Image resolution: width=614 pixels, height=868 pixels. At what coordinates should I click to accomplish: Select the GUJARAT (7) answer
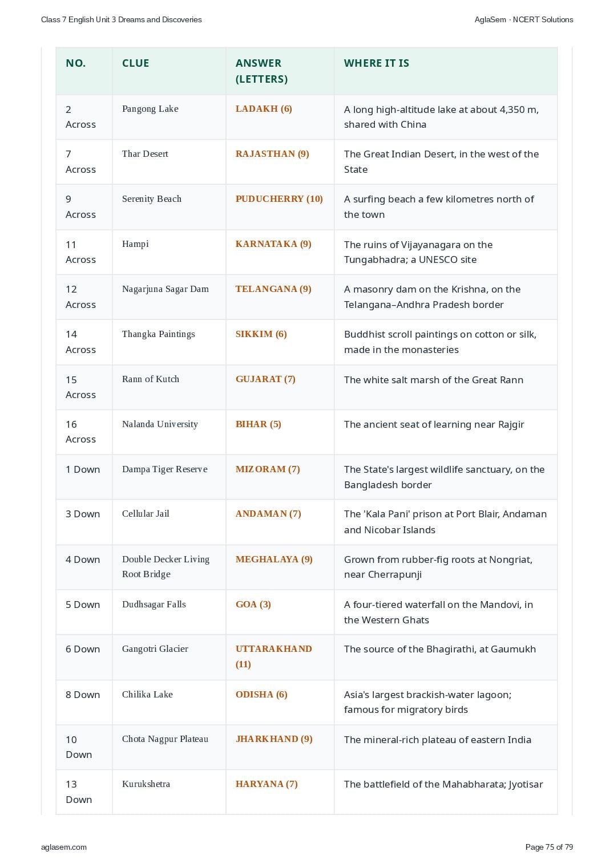[265, 379]
